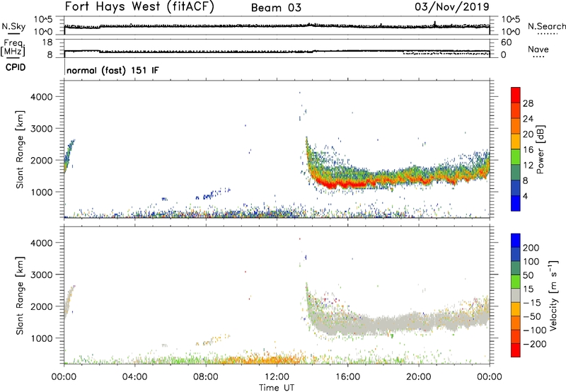566x392 pixels.
Task: Click the '20:00' time axis tick label
Action: [418, 377]
